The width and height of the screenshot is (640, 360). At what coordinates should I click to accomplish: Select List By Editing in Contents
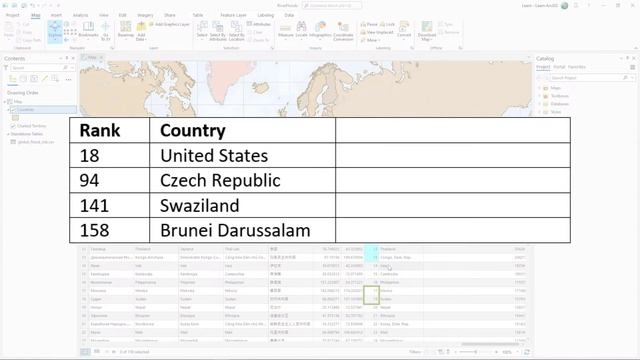[44, 79]
